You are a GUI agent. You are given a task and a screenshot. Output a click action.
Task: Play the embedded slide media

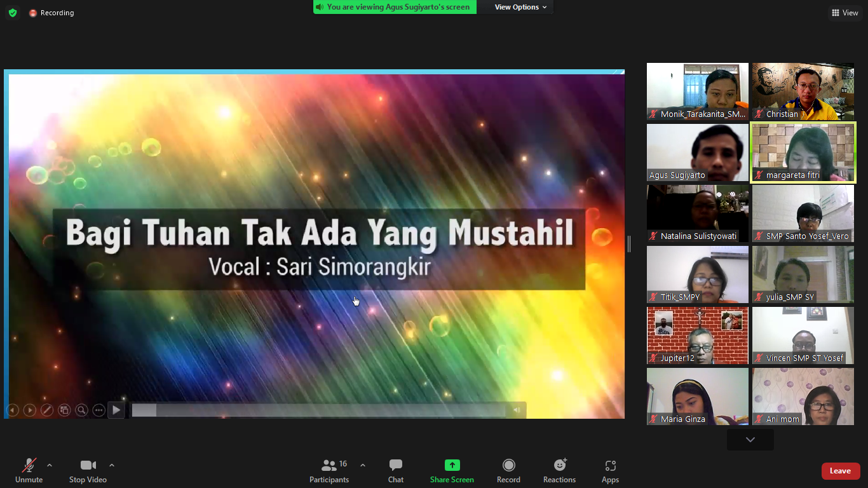click(x=116, y=410)
